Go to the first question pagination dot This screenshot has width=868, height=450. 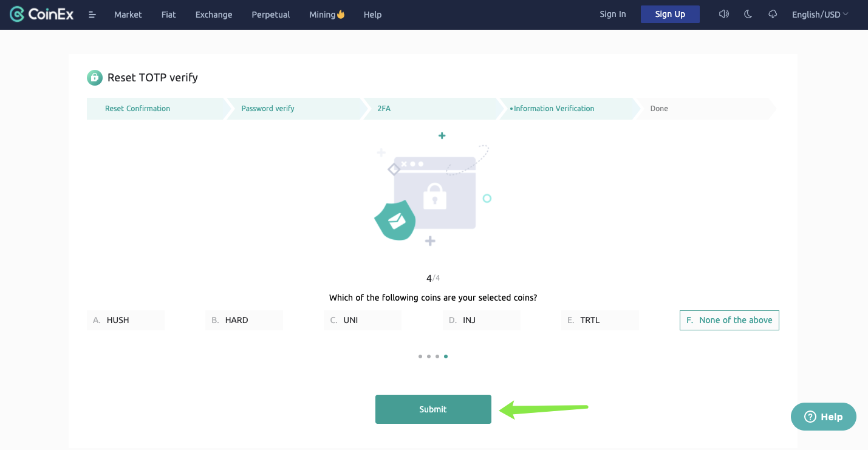pyautogui.click(x=420, y=356)
